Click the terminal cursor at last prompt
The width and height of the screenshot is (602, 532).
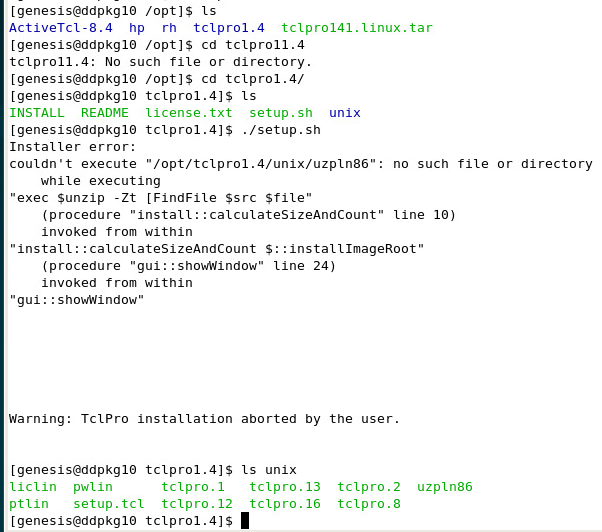245,520
